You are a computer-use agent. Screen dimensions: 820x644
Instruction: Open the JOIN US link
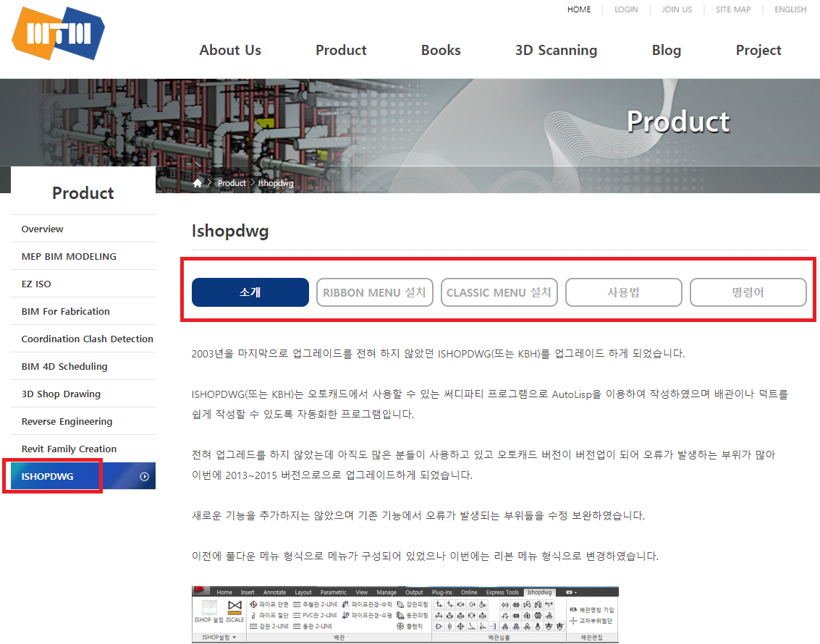[677, 9]
